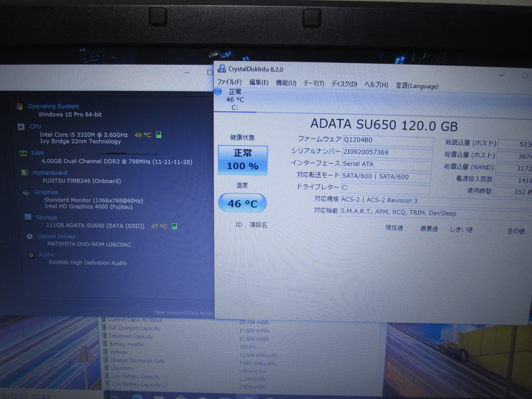Click the 46 °C temperature button
The image size is (532, 399).
(x=242, y=203)
